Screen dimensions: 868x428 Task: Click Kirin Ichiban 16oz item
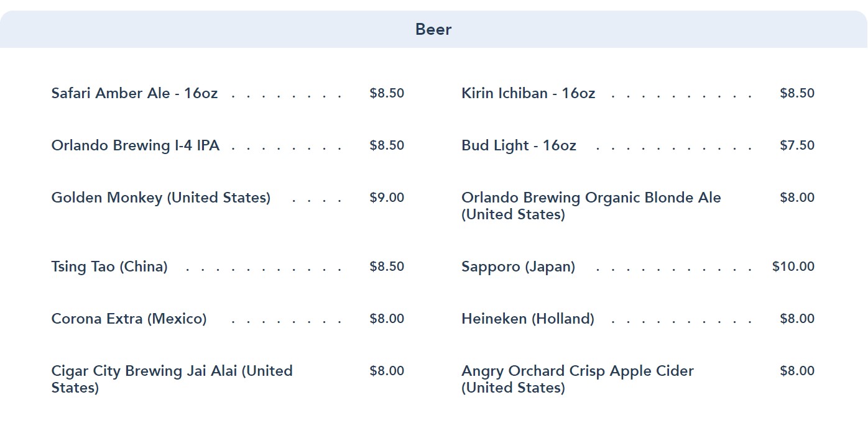click(x=528, y=93)
